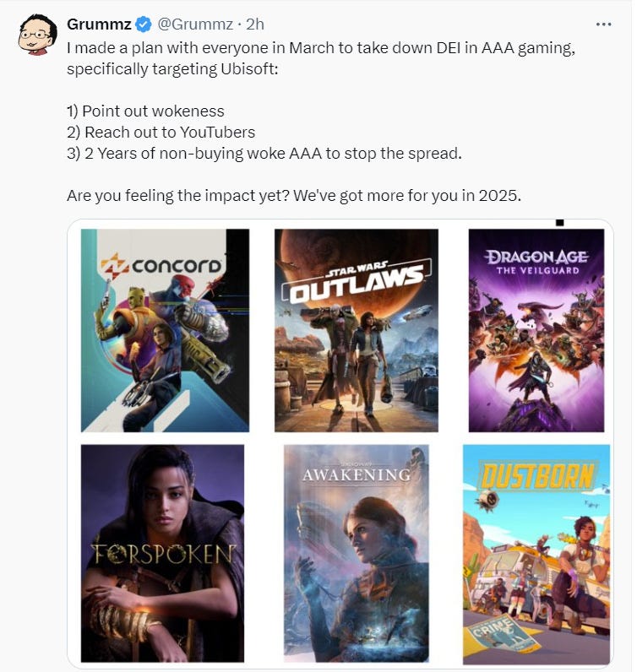Open Dragon Age The Veilguard cover
The width and height of the screenshot is (637, 672).
(x=536, y=330)
